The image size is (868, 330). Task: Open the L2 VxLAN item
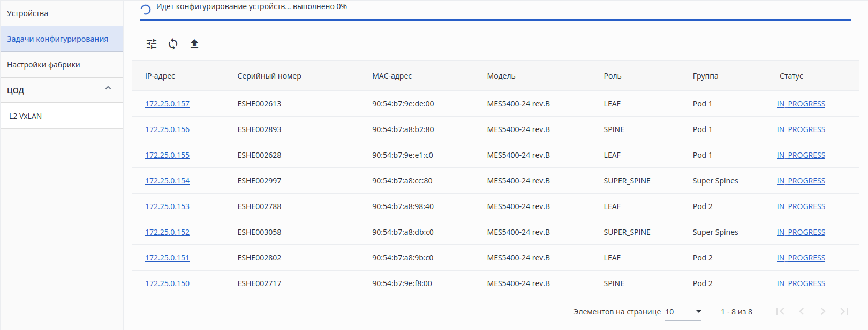(x=25, y=116)
